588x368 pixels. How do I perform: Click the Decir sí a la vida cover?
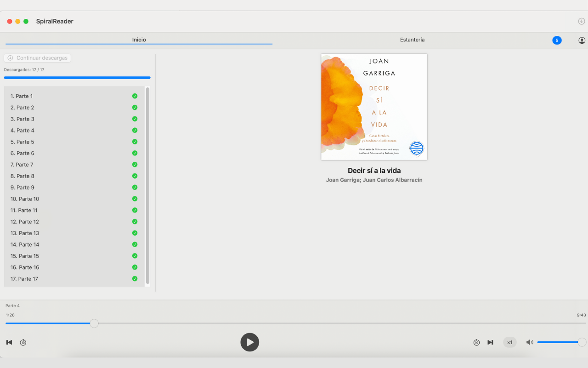point(374,107)
